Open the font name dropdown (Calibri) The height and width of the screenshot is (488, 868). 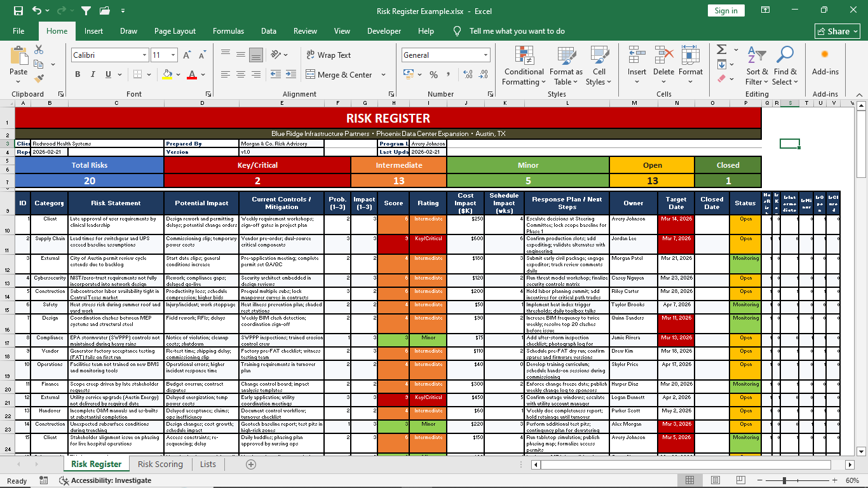[144, 55]
